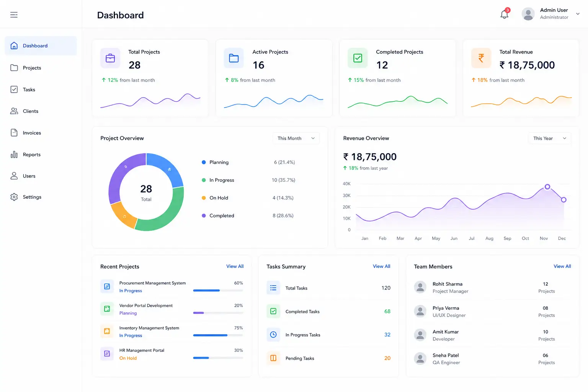Click the Dec data point on revenue chart
Image resolution: width=588 pixels, height=392 pixels.
tap(563, 200)
